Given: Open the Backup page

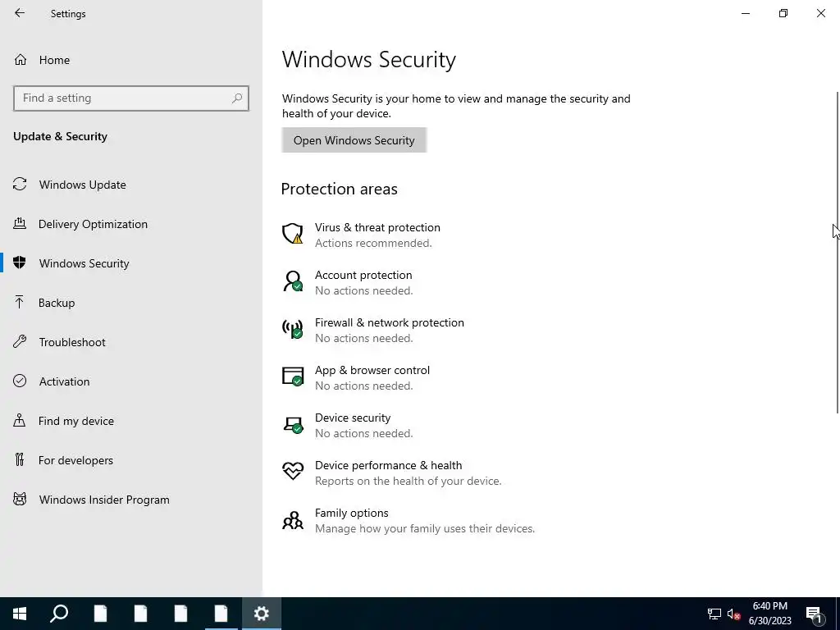Looking at the screenshot, I should click(x=57, y=303).
